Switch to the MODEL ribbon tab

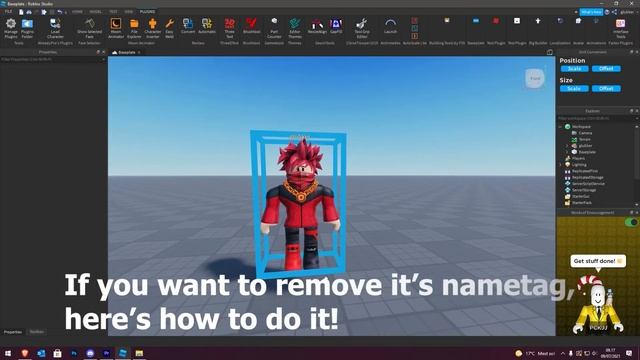(96, 12)
